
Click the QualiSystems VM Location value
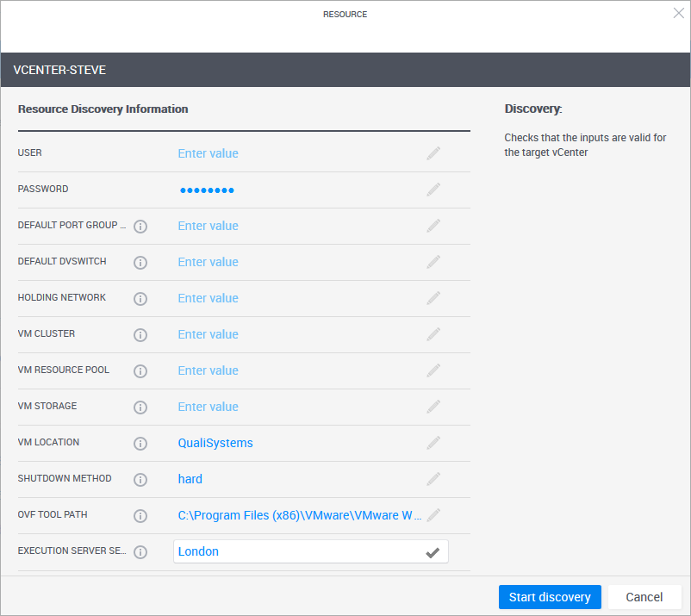click(215, 443)
